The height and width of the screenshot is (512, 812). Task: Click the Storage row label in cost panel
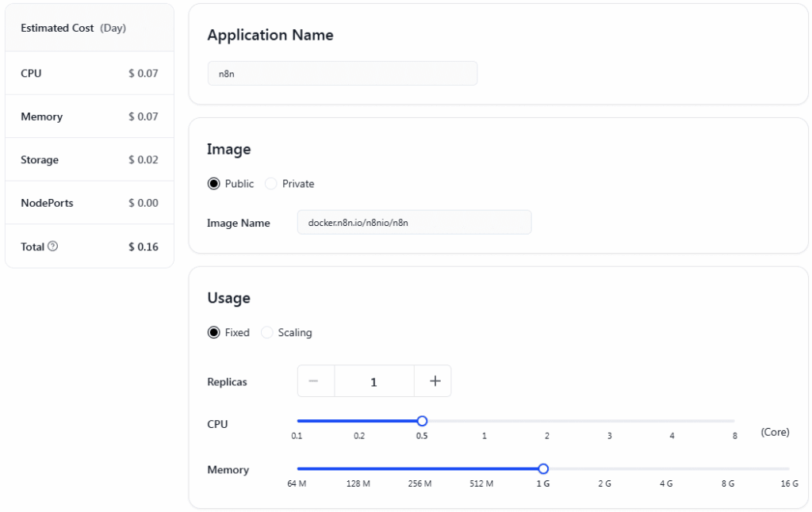pyautogui.click(x=40, y=160)
